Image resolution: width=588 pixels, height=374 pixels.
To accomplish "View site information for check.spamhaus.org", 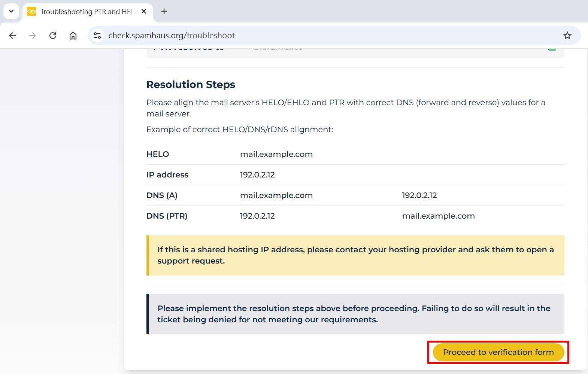I will click(x=97, y=36).
